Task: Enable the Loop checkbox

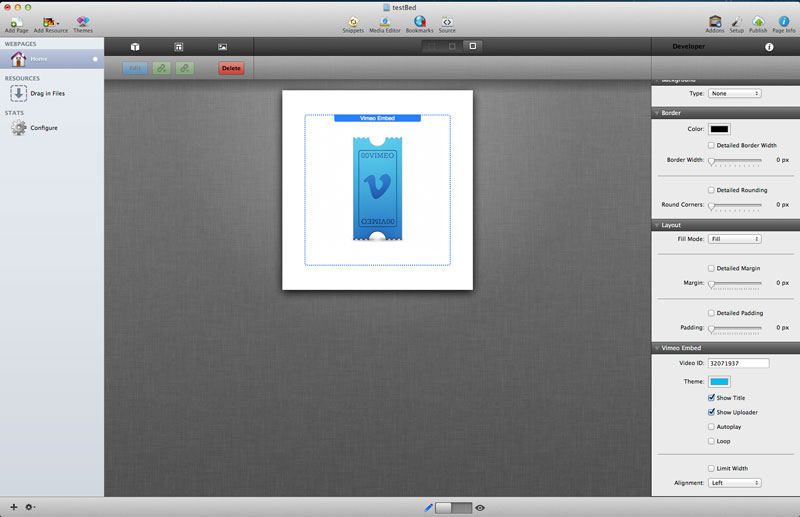Action: pyautogui.click(x=711, y=440)
